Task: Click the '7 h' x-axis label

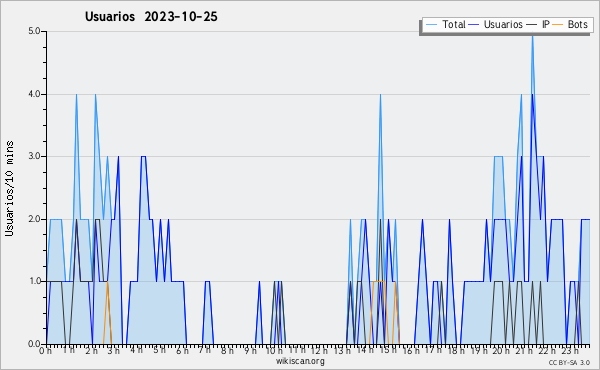Action: point(205,350)
